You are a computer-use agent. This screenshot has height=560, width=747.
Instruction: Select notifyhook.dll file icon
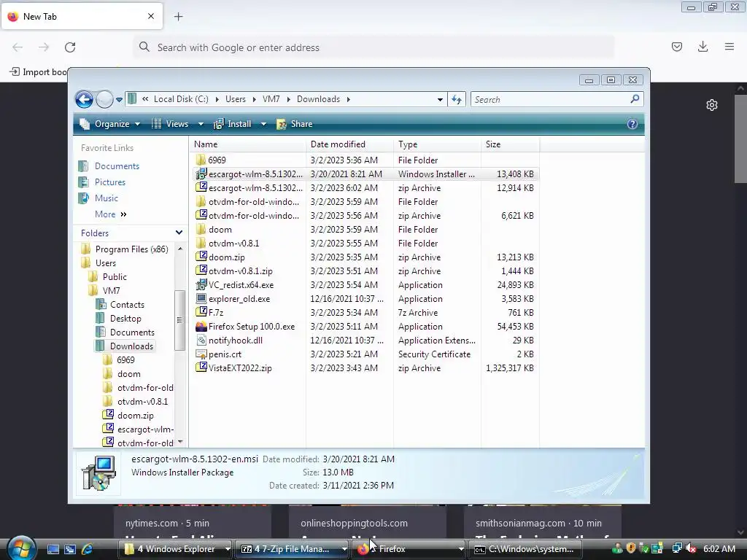point(201,340)
